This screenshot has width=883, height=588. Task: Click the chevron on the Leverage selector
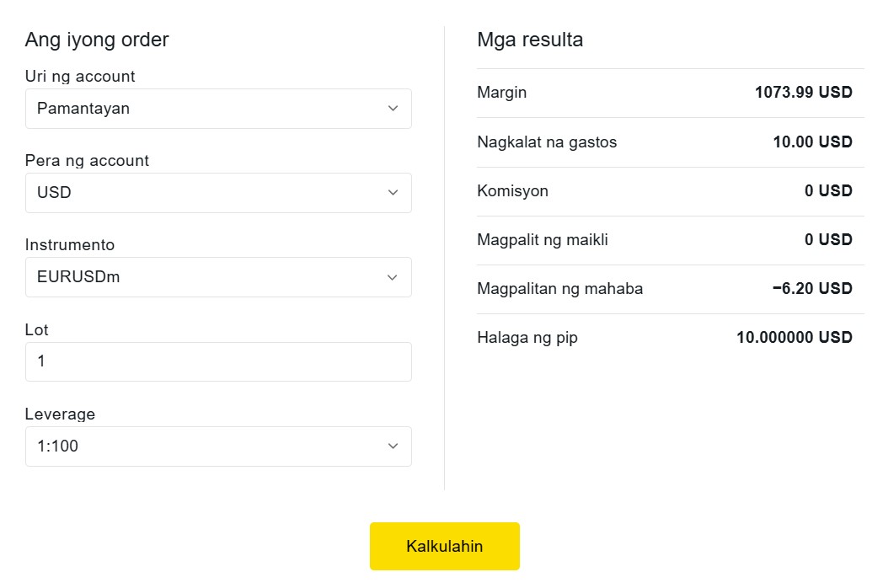393,446
